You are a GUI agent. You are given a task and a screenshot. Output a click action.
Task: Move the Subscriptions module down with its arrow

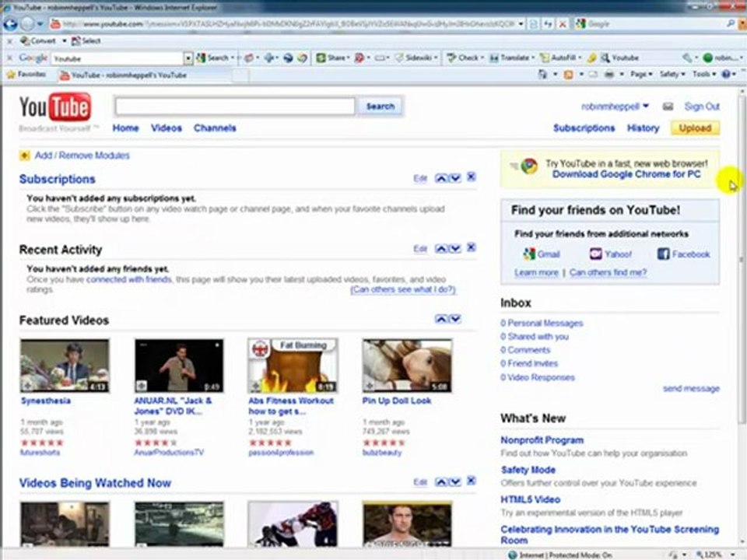[455, 178]
